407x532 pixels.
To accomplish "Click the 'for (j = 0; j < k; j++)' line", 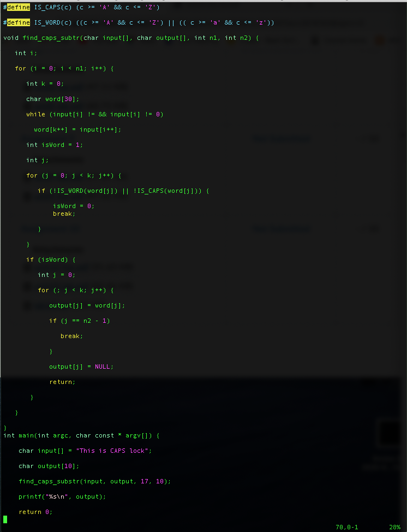I will click(x=74, y=175).
